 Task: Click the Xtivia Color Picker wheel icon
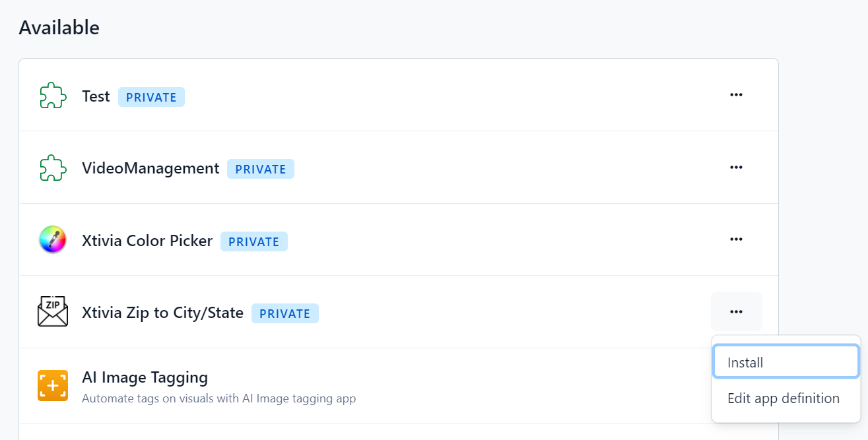[x=53, y=240]
